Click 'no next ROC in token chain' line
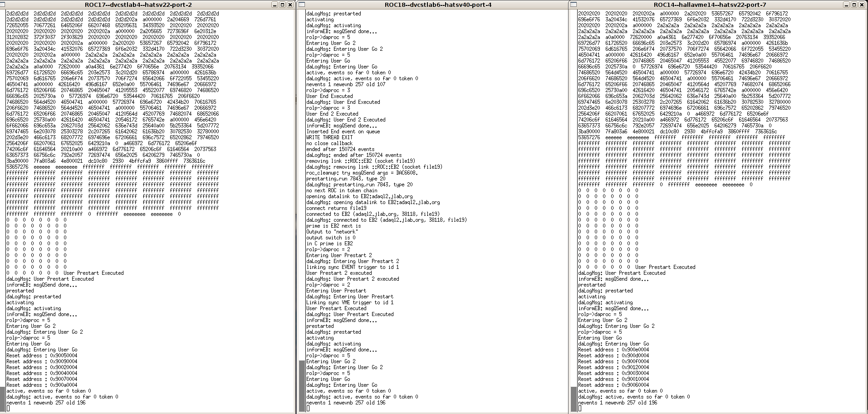The height and width of the screenshot is (414, 868). coord(342,190)
